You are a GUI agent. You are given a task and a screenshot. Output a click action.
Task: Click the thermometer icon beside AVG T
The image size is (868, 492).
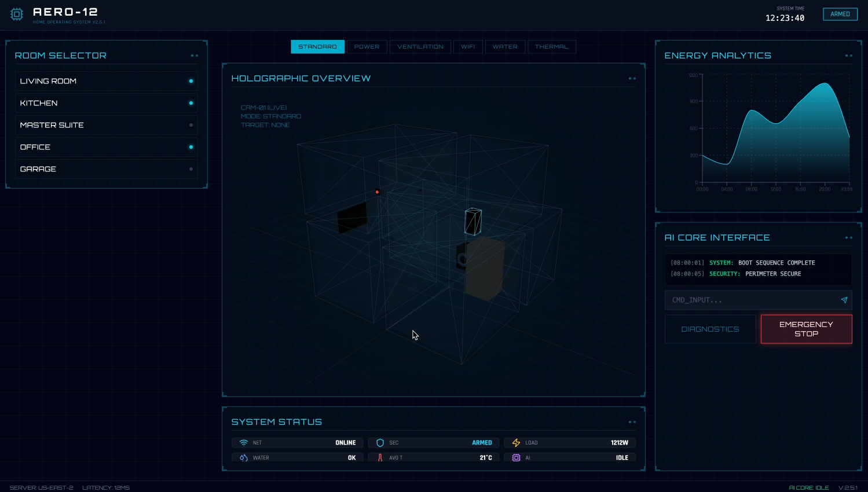pyautogui.click(x=380, y=457)
